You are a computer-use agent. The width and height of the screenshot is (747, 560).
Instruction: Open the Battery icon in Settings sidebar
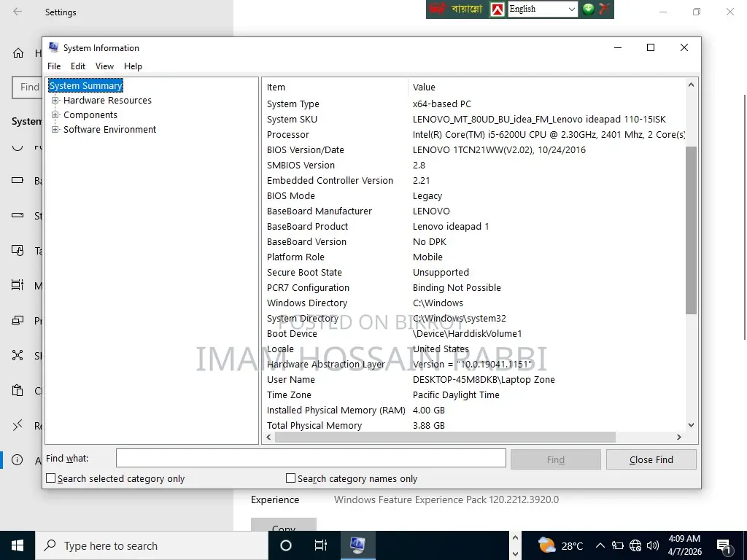point(18,181)
